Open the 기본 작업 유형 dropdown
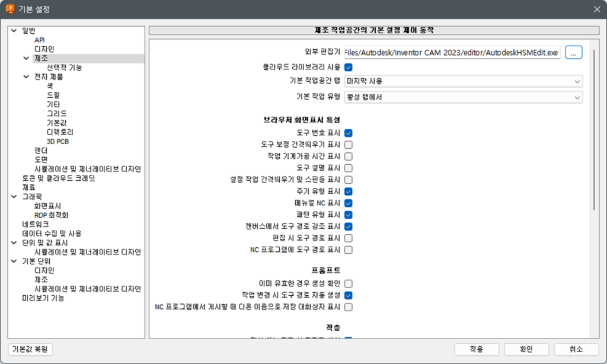Image resolution: width=607 pixels, height=364 pixels. point(463,97)
